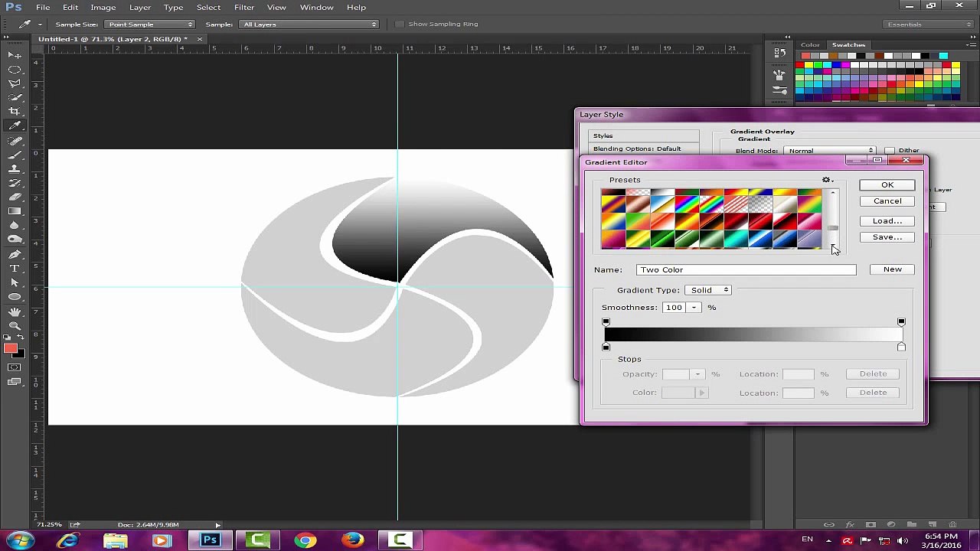Screen dimensions: 980x551
Task: Open the Filter menu
Action: coord(244,7)
